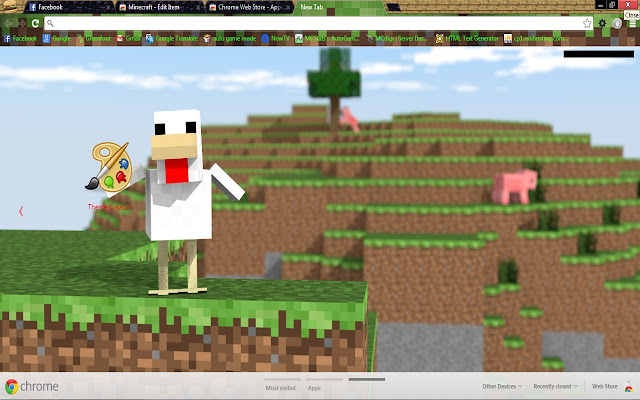Image resolution: width=640 pixels, height=400 pixels.
Task: Click the burger profile avatar icon
Action: [x=10, y=7]
